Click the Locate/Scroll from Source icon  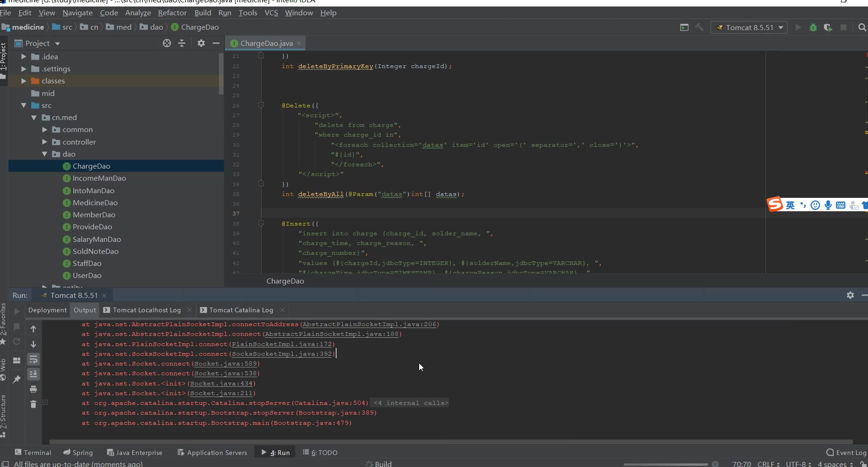coord(167,43)
